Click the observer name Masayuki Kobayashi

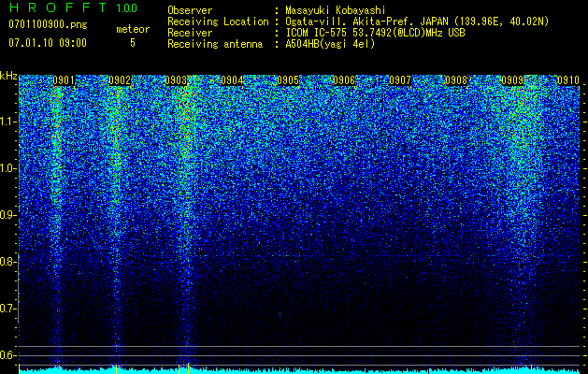(x=336, y=10)
